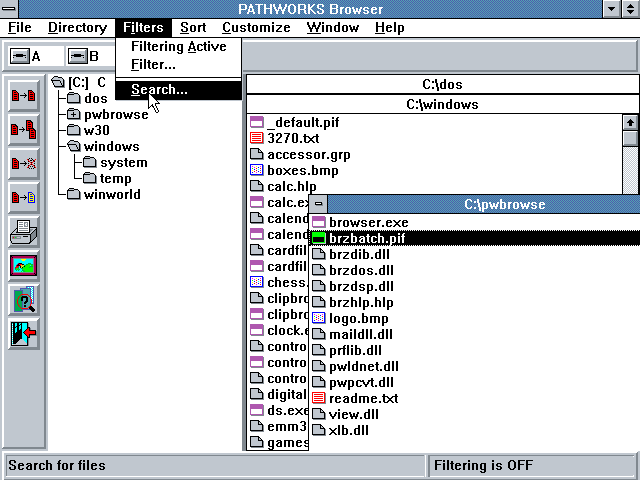
Task: Click the Filtering is OFF status field
Action: click(531, 465)
